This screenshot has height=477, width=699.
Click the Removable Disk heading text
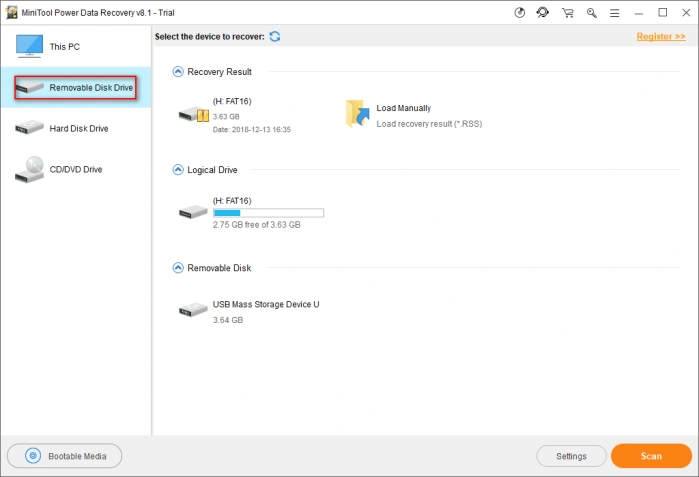pyautogui.click(x=219, y=268)
